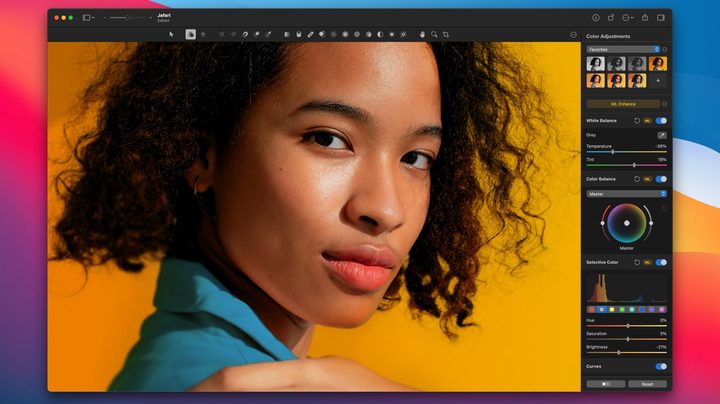This screenshot has height=404, width=720.
Task: Select the yellow Selective Color swatch
Action: [x=612, y=309]
